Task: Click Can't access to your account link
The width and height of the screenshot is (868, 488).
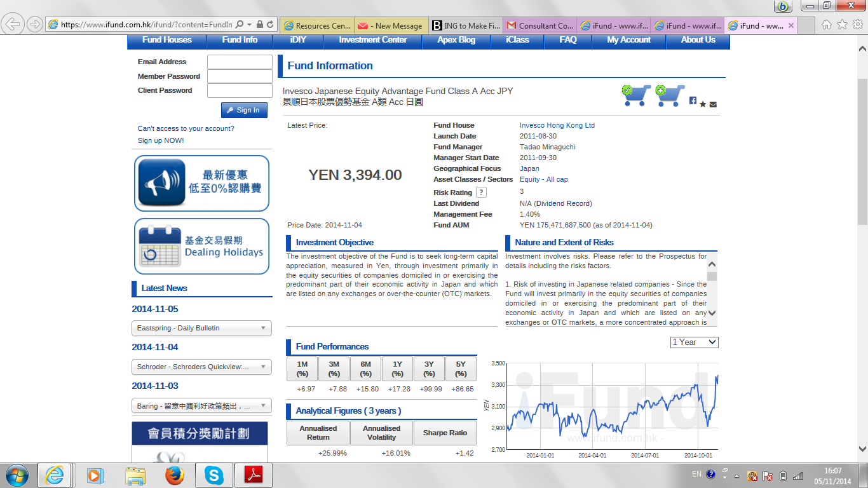Action: coord(186,128)
